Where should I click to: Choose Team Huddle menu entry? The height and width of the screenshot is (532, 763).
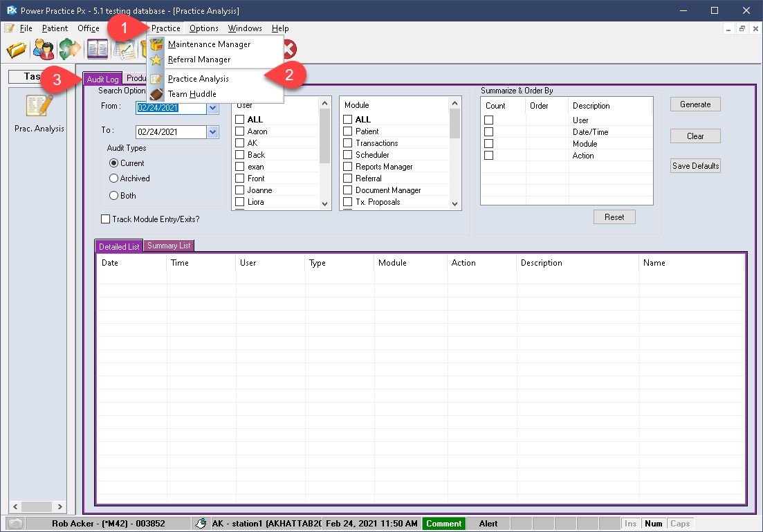192,94
